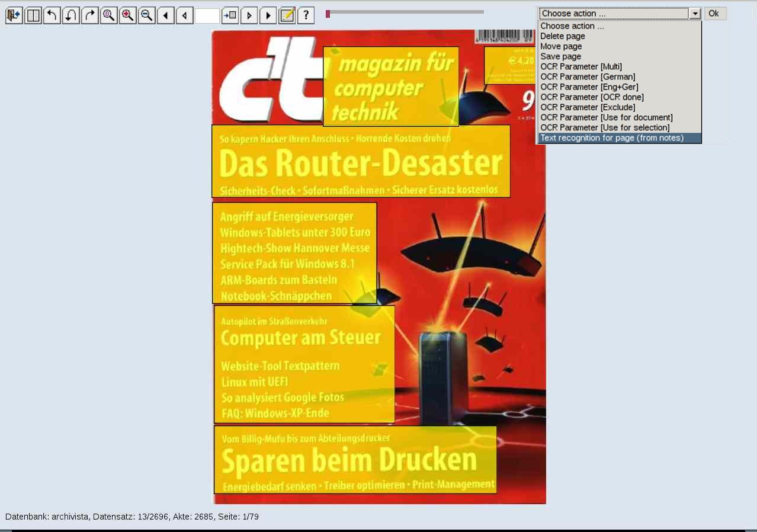Click the 'Das Router-Desaster' note region
Viewport: 757px width, 532px height.
[x=361, y=161]
